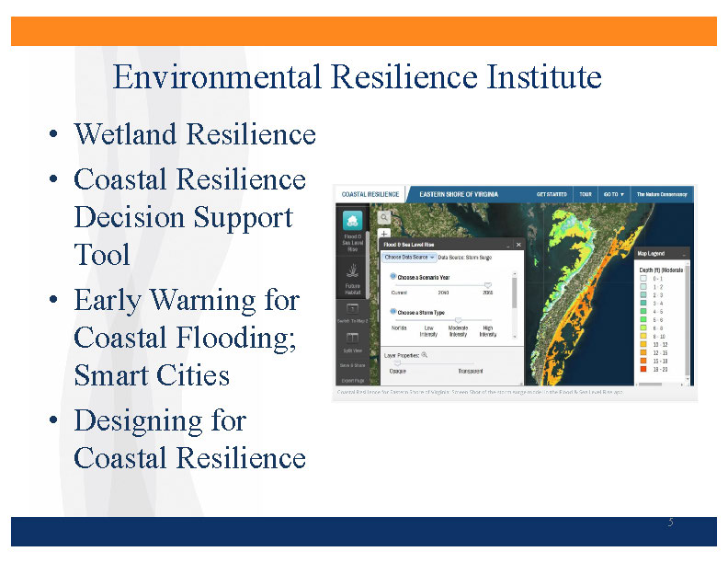Switch to the Coastal Resilience tab
Viewport: 728px width, 563px height.
tap(370, 195)
